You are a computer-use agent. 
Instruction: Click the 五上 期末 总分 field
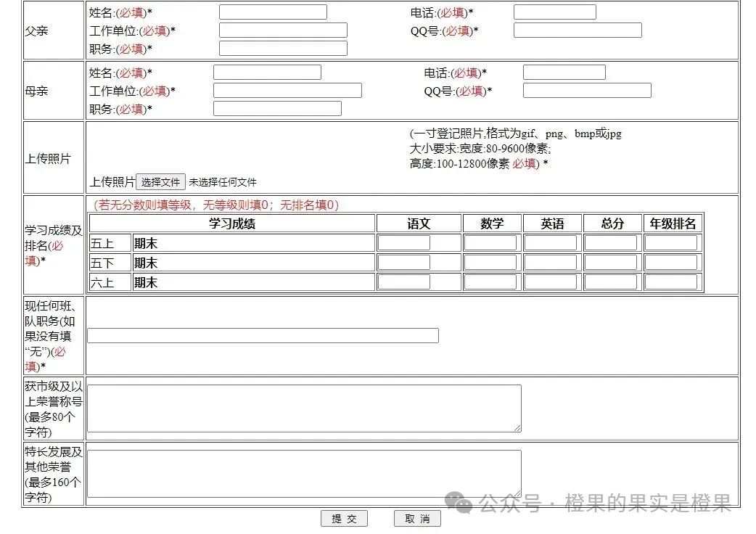coord(611,243)
